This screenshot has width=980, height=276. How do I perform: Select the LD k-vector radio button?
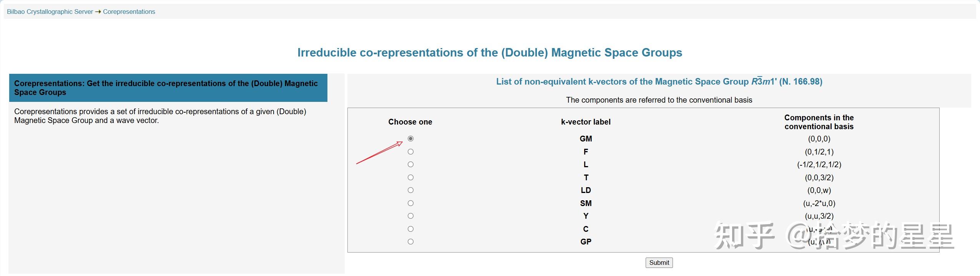point(410,190)
